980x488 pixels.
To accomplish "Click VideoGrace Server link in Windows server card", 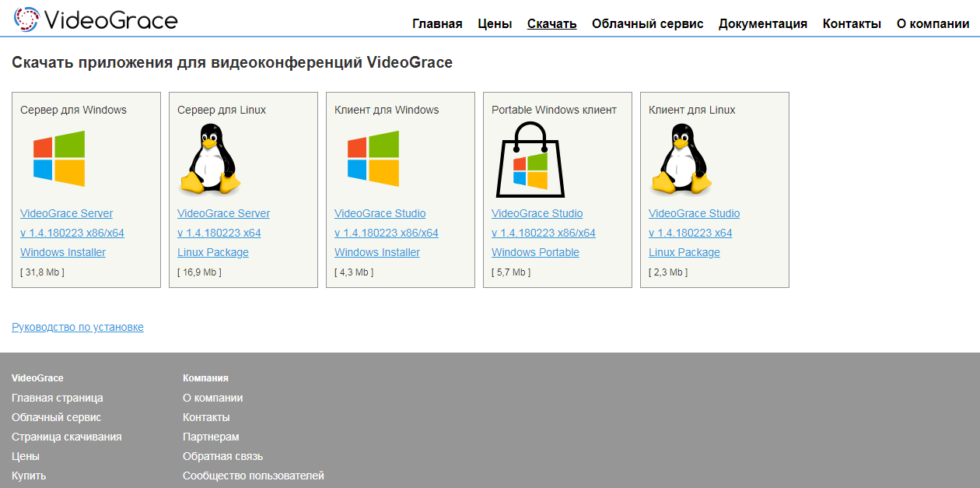I will tap(66, 213).
